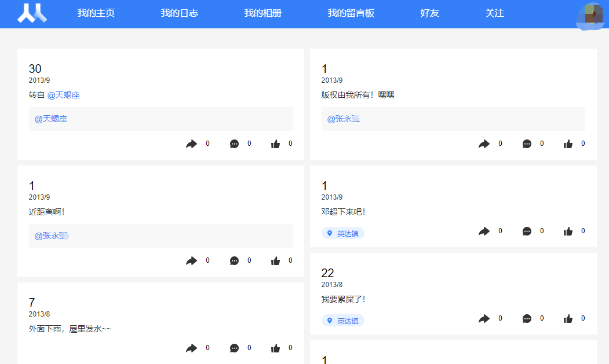Open the 关注 page
The height and width of the screenshot is (364, 609).
click(x=495, y=13)
